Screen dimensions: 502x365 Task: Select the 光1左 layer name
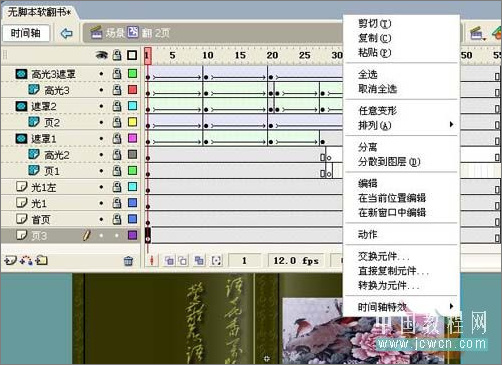[x=43, y=187]
